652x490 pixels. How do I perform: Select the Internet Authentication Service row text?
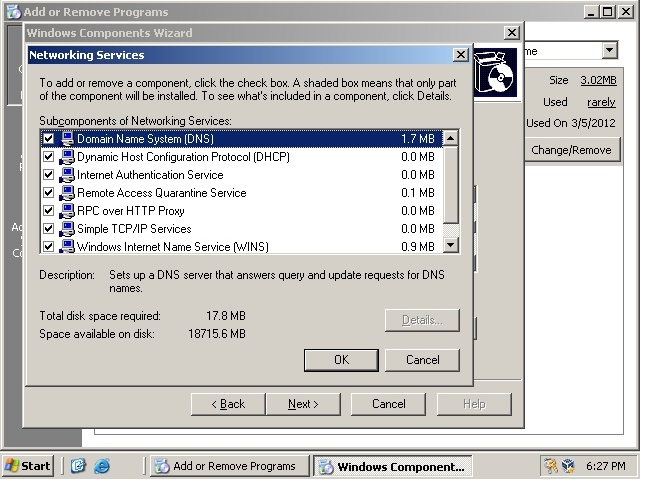(x=150, y=175)
